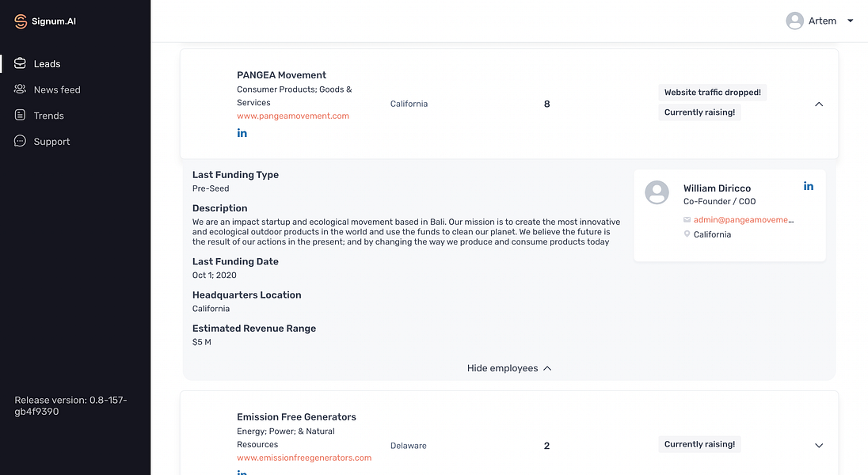
Task: Click the admin@pangeamoveme... email link
Action: (744, 220)
